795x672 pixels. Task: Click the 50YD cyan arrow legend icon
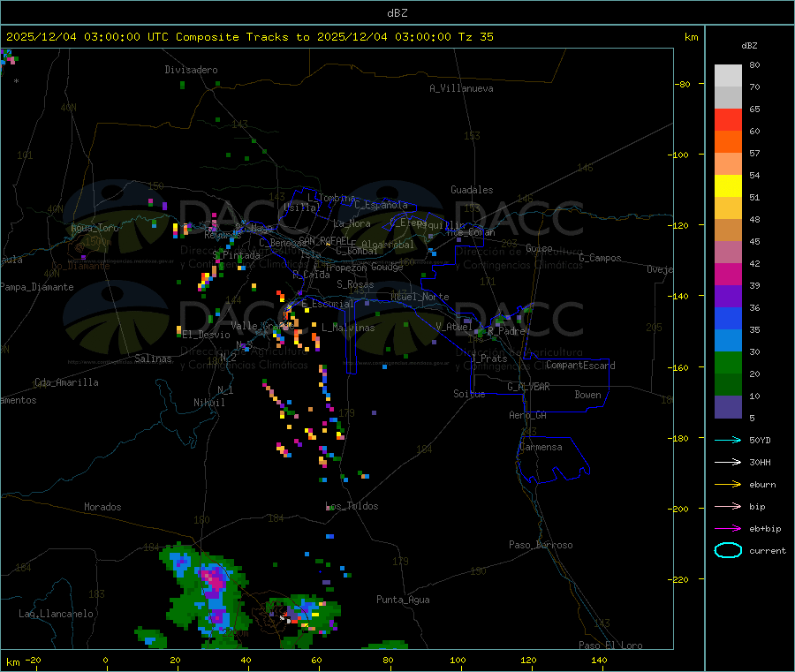pyautogui.click(x=728, y=440)
